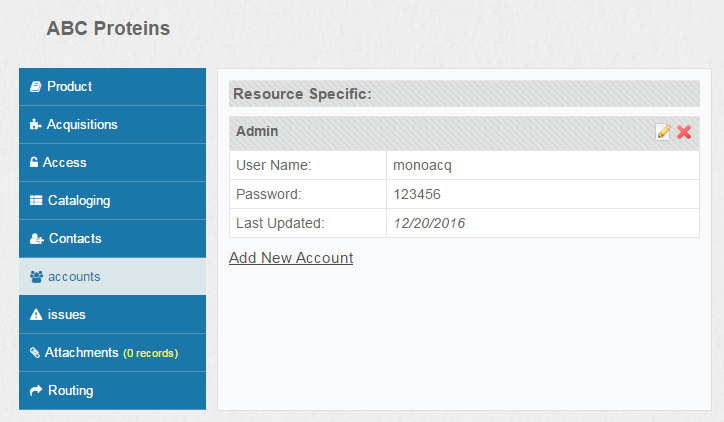This screenshot has width=724, height=422.
Task: Switch to the Routing tab
Action: click(x=112, y=391)
